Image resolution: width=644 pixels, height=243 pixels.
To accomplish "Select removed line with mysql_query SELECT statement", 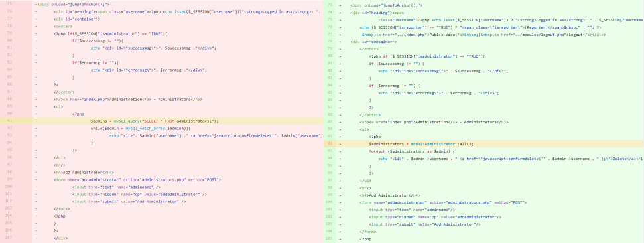I will pyautogui.click(x=155, y=121).
